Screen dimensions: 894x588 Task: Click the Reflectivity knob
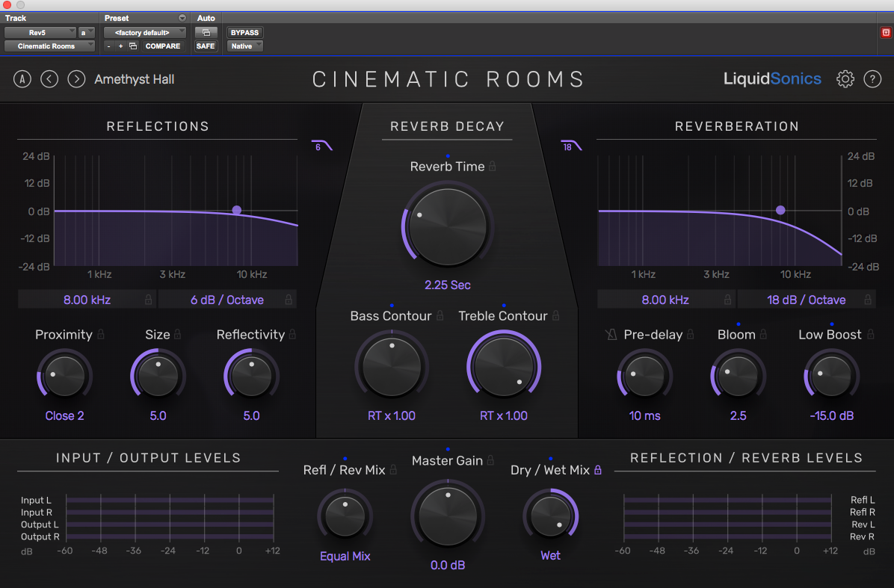(x=251, y=376)
